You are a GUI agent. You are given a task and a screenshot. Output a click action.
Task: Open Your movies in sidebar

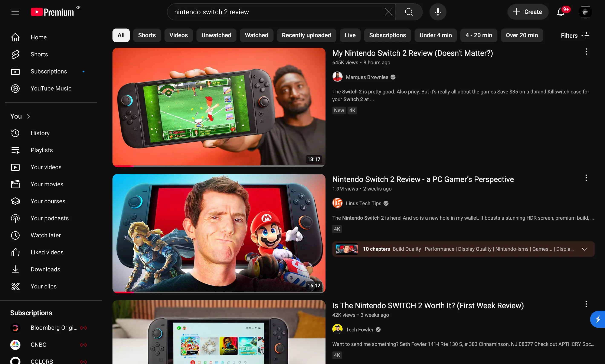[x=51, y=184]
